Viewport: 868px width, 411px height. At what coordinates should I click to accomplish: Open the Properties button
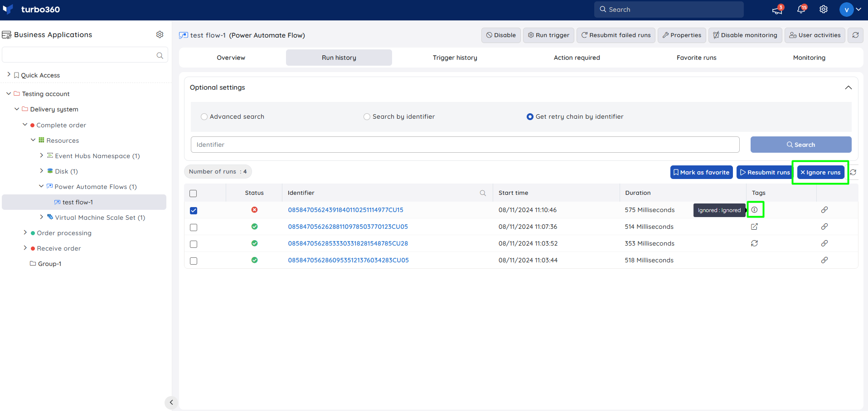[x=682, y=35]
